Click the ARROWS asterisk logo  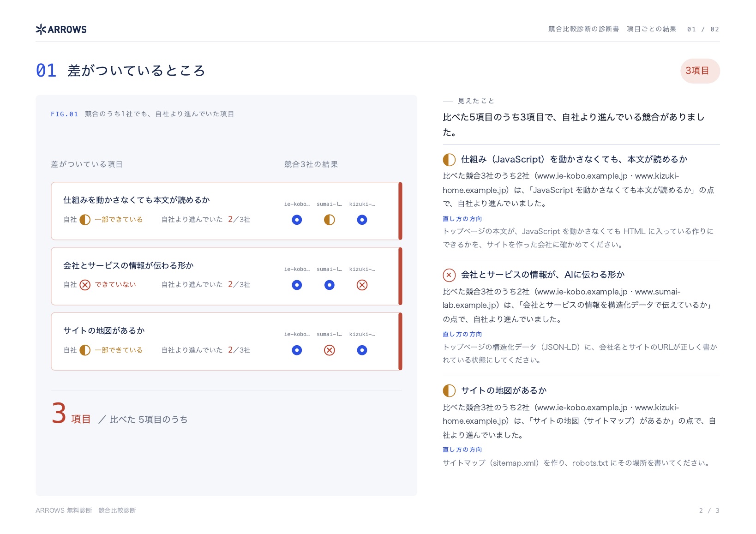coord(41,29)
